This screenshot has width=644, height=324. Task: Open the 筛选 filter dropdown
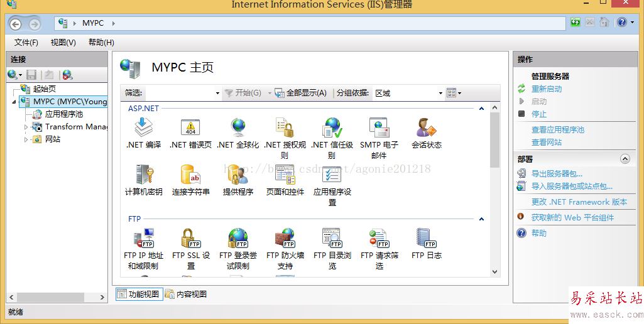click(217, 93)
